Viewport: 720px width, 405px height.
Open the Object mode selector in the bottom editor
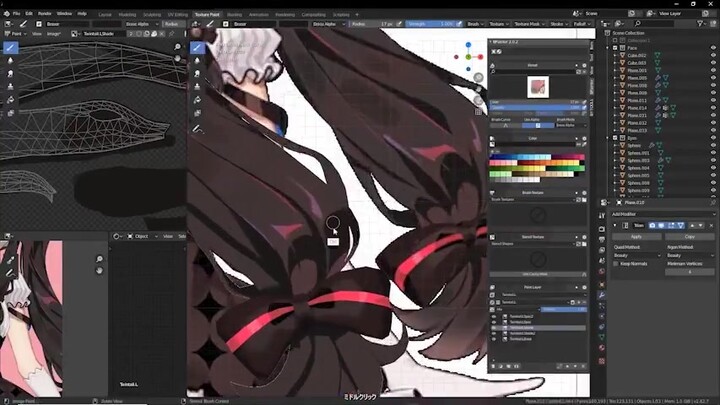141,236
